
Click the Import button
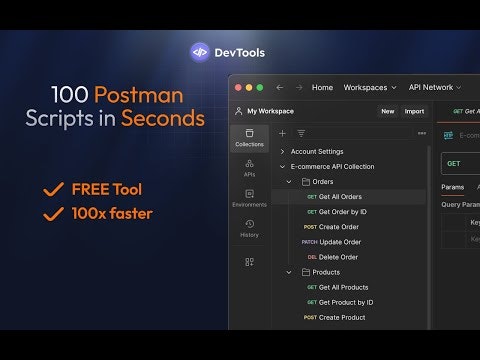coord(414,111)
